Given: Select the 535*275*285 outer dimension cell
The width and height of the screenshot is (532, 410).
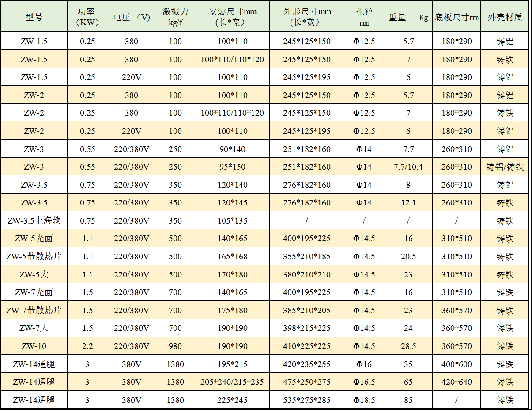Looking at the screenshot, I should (x=306, y=400).
